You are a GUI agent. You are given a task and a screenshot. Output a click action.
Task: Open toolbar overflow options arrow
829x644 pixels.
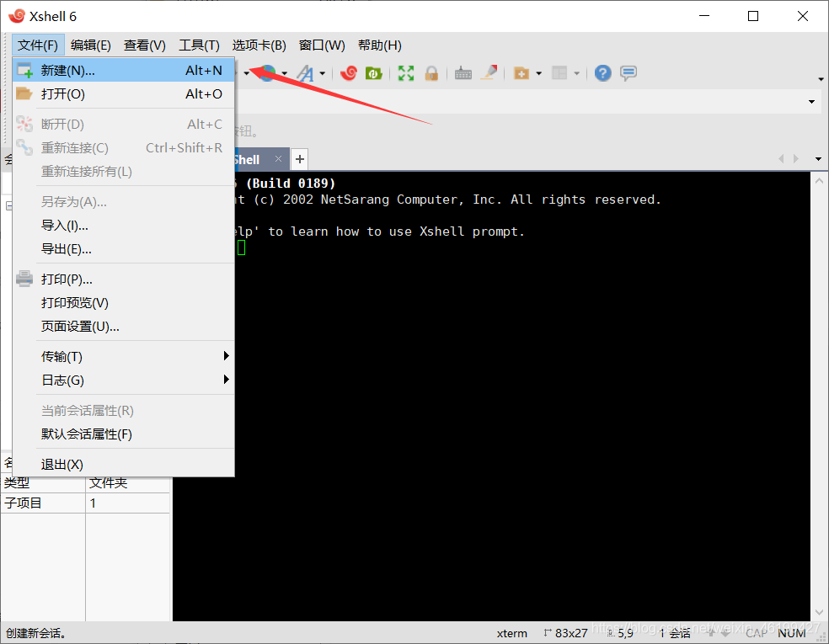821,79
